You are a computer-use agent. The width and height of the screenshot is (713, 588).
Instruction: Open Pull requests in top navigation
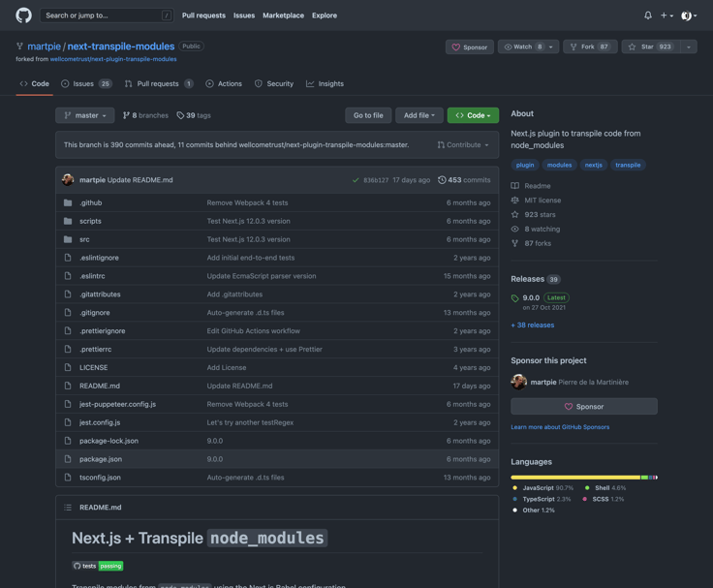click(203, 15)
